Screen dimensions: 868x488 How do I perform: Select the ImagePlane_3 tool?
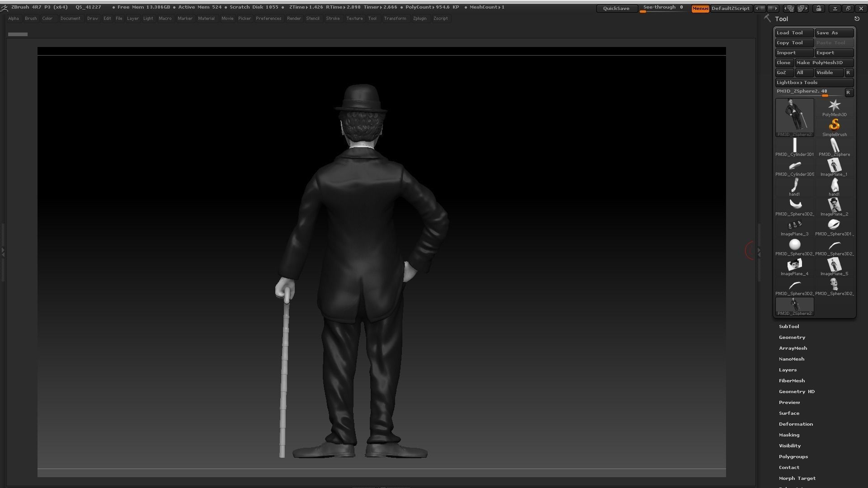tap(794, 227)
